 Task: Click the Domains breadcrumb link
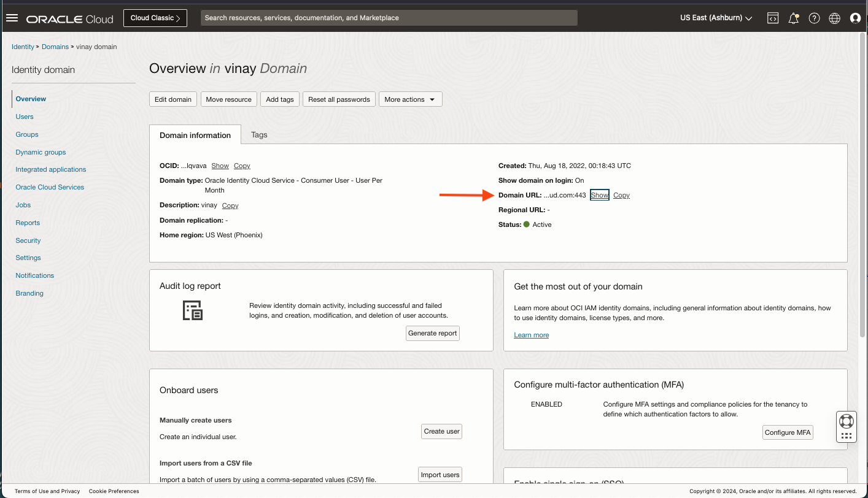[55, 47]
